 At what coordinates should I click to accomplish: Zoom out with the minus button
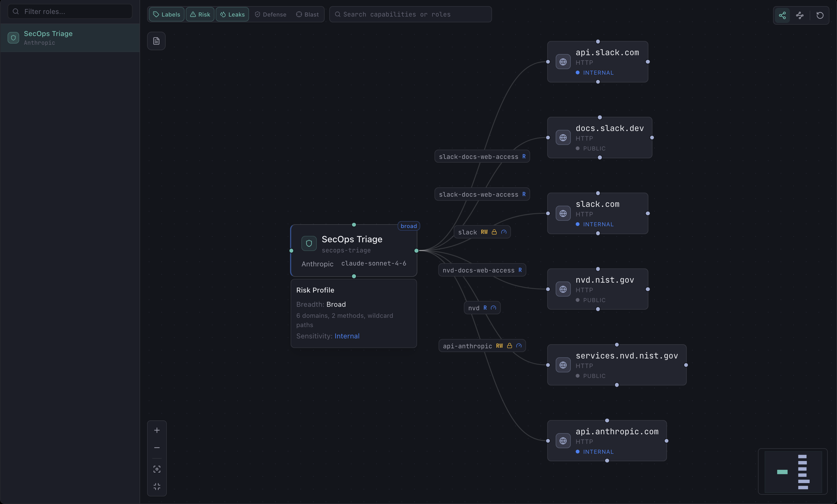tap(157, 448)
